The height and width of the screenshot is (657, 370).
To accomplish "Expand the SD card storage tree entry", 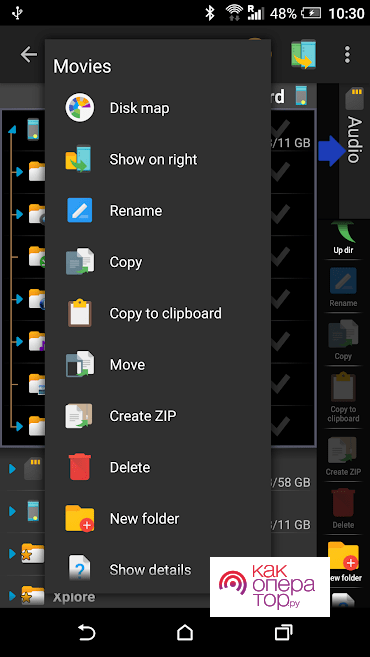I will point(12,469).
